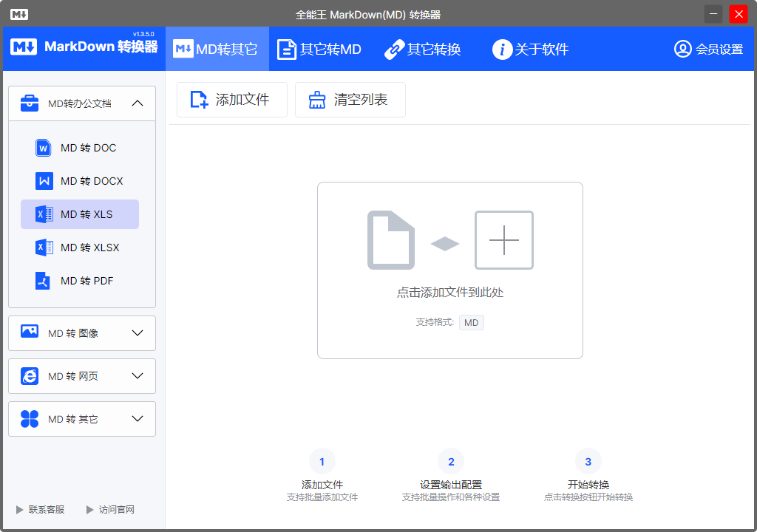Click step 2 circle 设置输出配置
The height and width of the screenshot is (532, 757).
451,462
